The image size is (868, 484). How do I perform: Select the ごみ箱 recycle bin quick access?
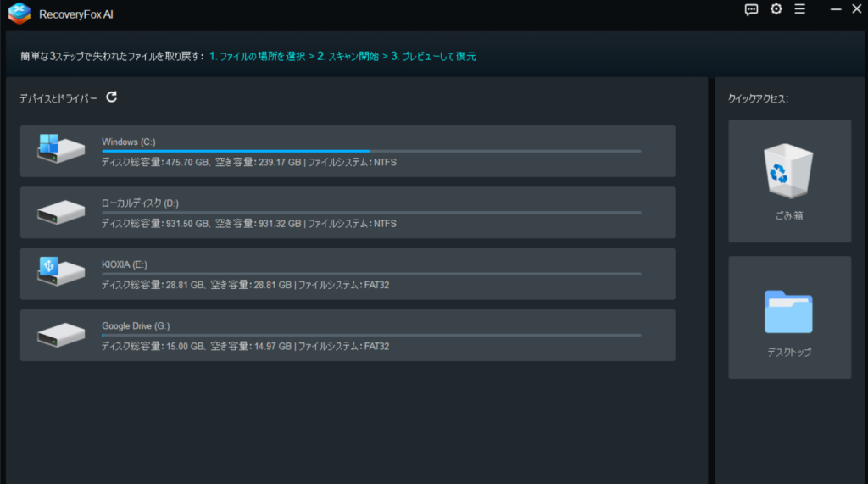pyautogui.click(x=789, y=181)
